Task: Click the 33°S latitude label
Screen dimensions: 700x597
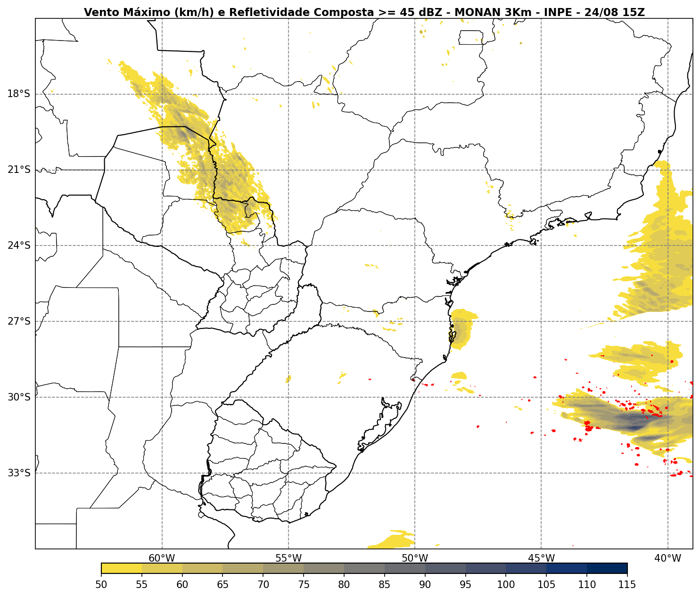Action: coord(19,473)
